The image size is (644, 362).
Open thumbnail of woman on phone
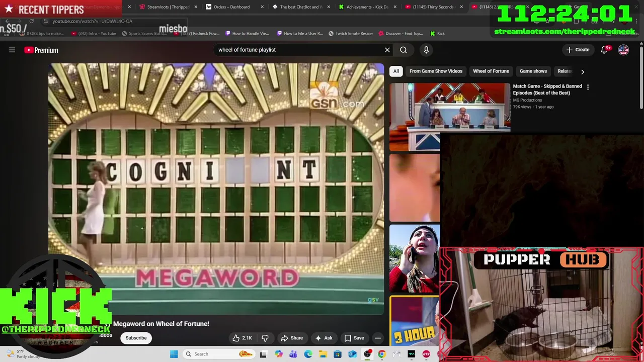(415, 258)
